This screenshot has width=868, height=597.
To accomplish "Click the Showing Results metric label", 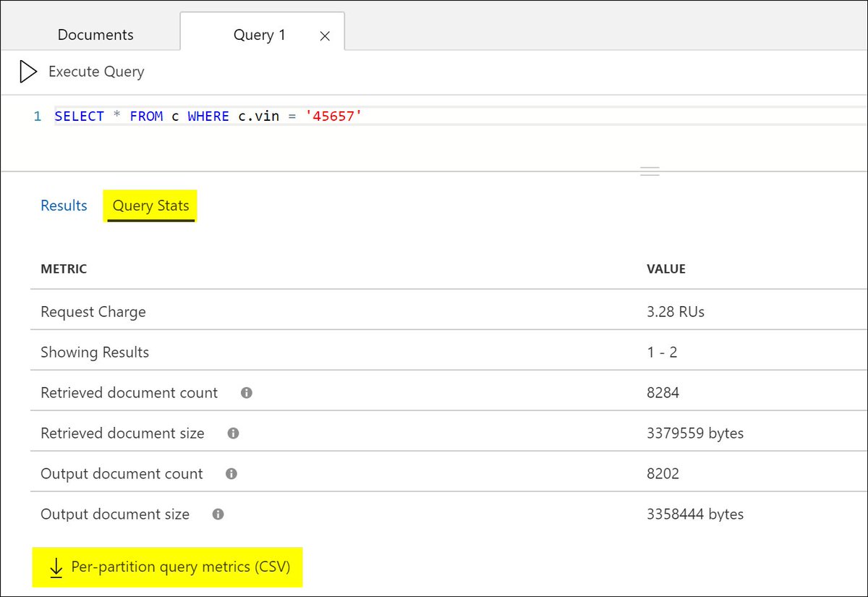I will pyautogui.click(x=95, y=352).
